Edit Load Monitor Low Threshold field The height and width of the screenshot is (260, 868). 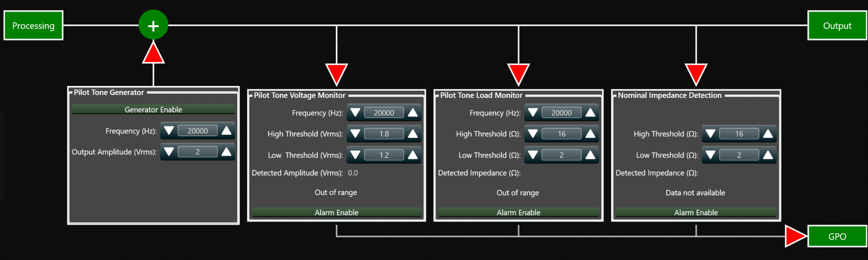pyautogui.click(x=562, y=155)
